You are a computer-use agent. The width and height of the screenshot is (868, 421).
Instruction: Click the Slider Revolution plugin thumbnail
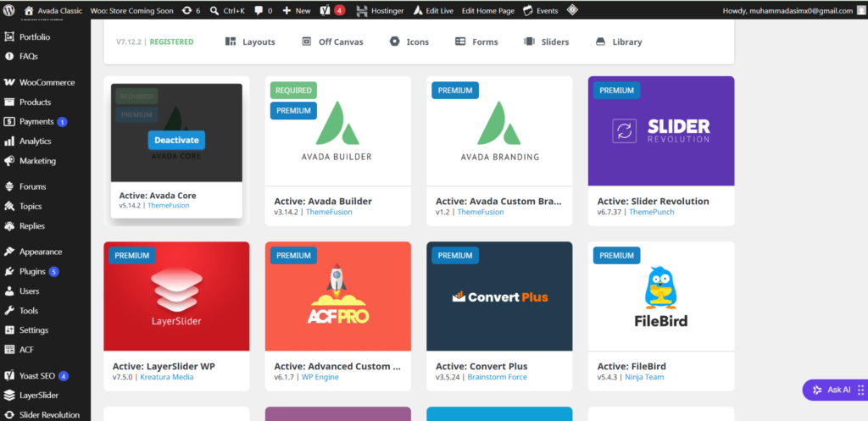click(x=661, y=131)
